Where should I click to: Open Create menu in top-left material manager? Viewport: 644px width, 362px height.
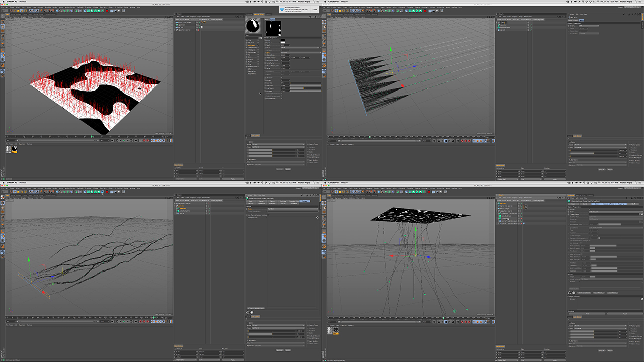coord(10,144)
